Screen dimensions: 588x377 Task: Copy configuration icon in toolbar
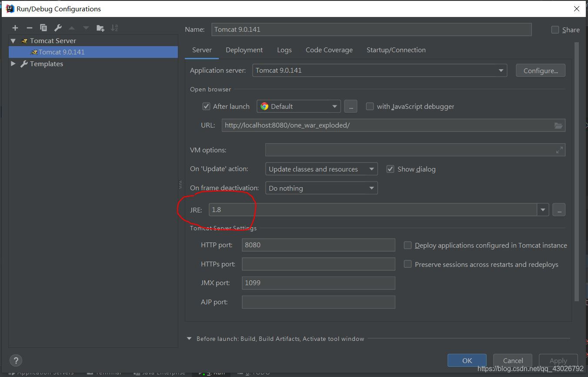(x=43, y=28)
